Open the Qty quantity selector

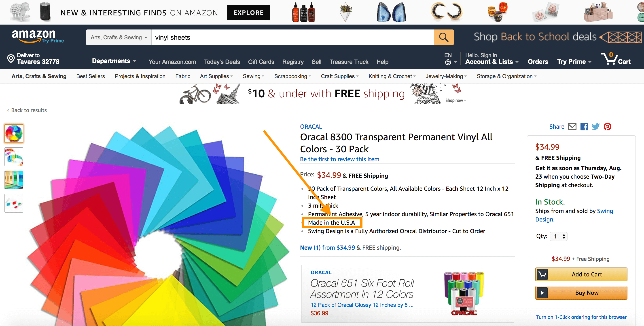point(559,236)
